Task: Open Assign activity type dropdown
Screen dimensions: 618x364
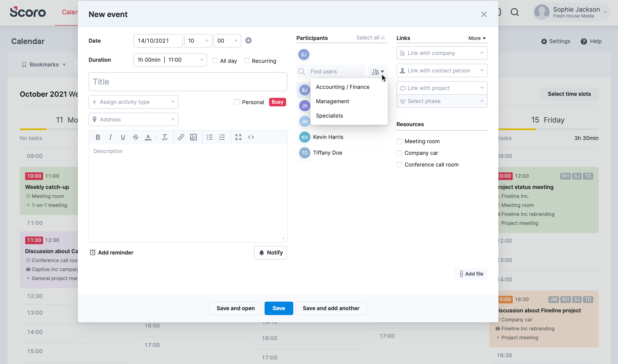Action: (x=134, y=102)
